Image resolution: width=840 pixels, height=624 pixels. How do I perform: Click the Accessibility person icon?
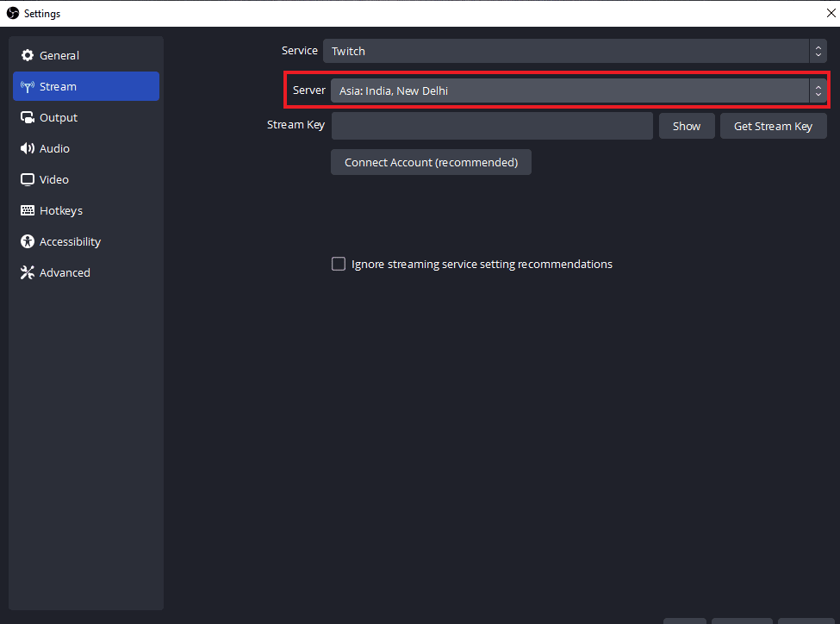(x=28, y=241)
